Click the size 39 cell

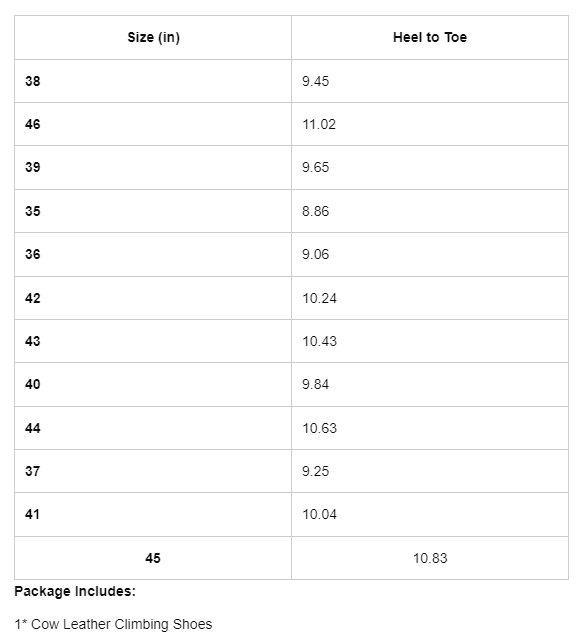coord(153,167)
